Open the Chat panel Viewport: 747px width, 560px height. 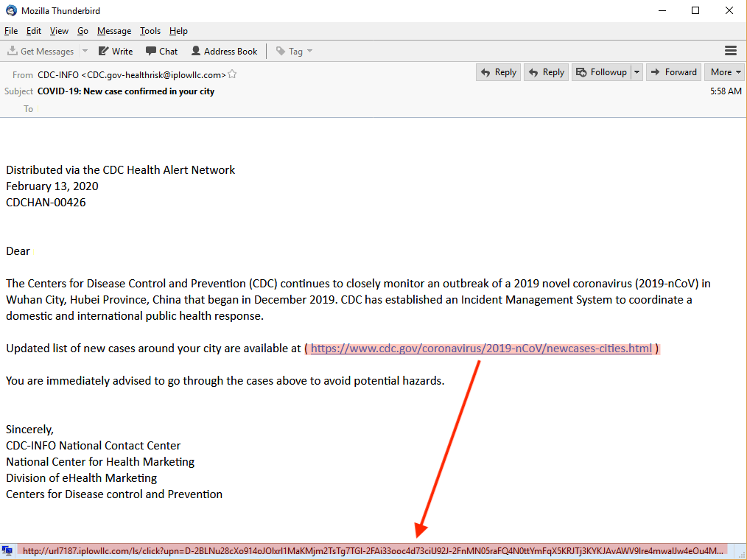coord(161,51)
